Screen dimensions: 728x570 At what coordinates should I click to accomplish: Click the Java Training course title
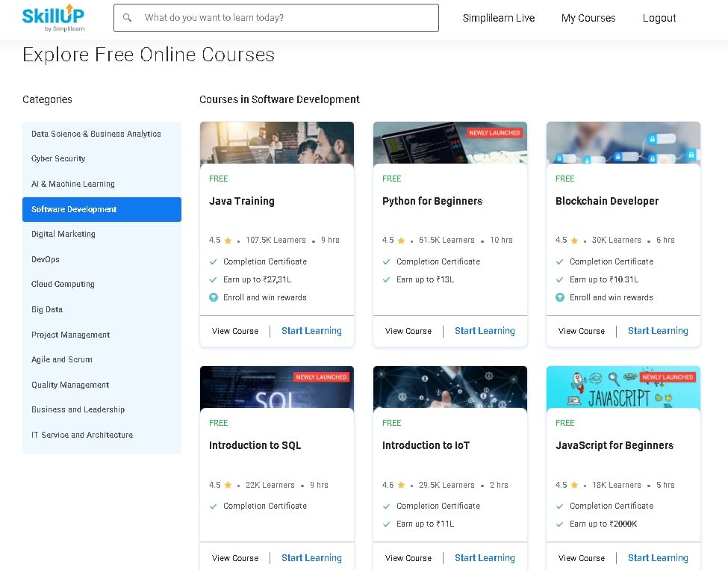click(x=241, y=201)
